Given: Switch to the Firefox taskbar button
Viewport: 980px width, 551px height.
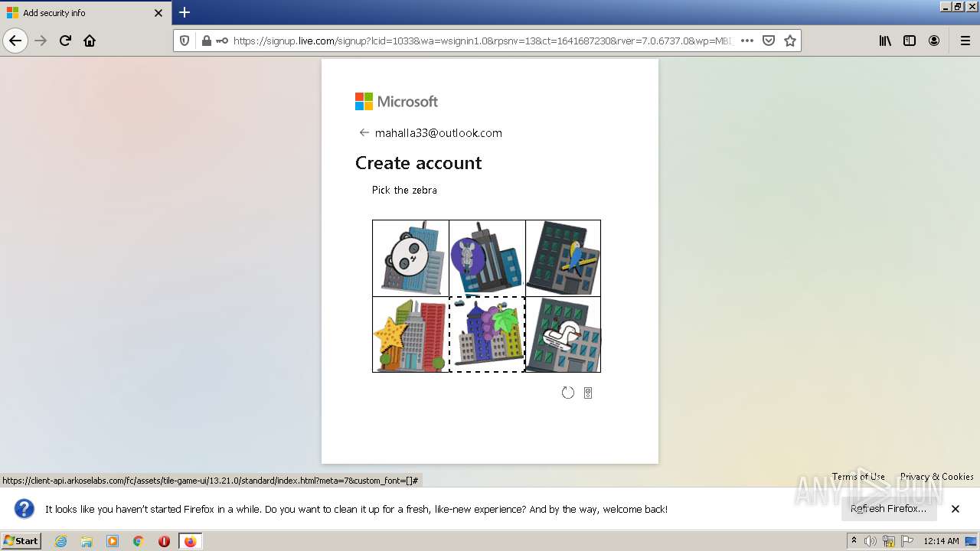Looking at the screenshot, I should tap(190, 541).
